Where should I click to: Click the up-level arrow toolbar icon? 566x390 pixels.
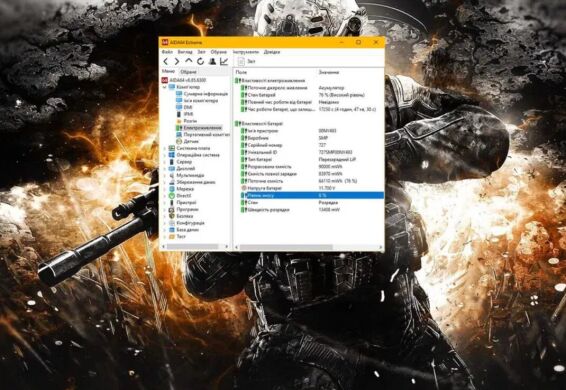[189, 61]
